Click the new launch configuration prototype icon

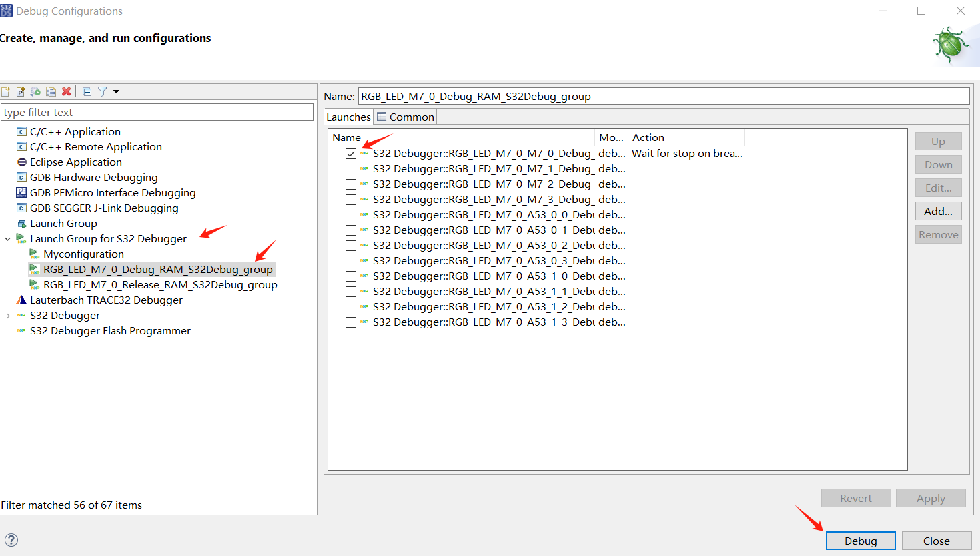[x=21, y=91]
